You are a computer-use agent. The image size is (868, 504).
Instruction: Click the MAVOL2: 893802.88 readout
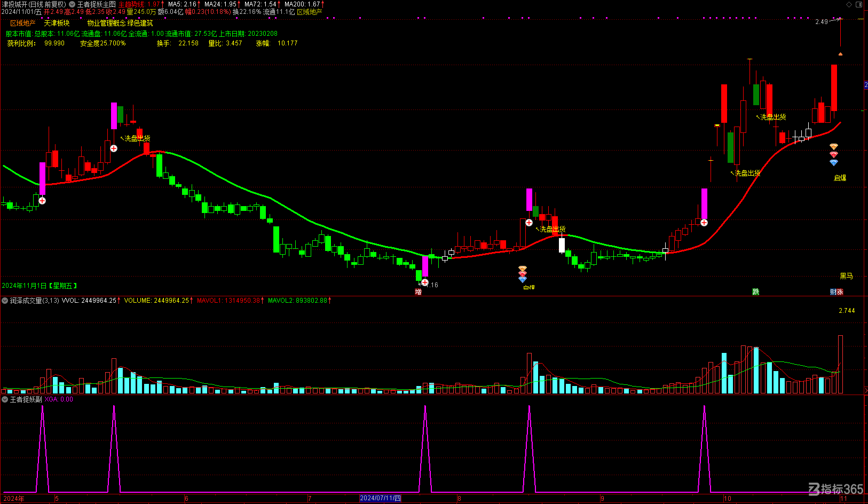298,301
